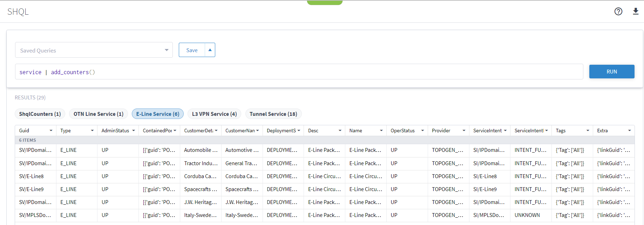Open the Desc column filter arrow

[340, 131]
